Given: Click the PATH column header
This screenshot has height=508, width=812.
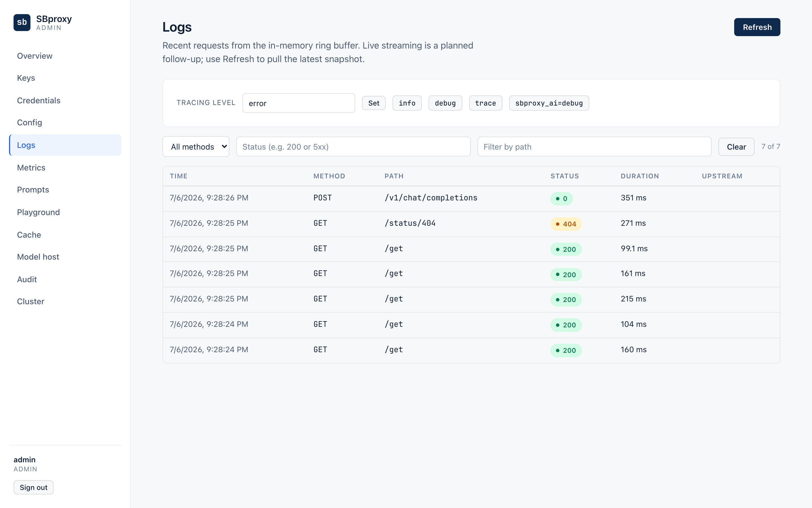Looking at the screenshot, I should pos(394,176).
